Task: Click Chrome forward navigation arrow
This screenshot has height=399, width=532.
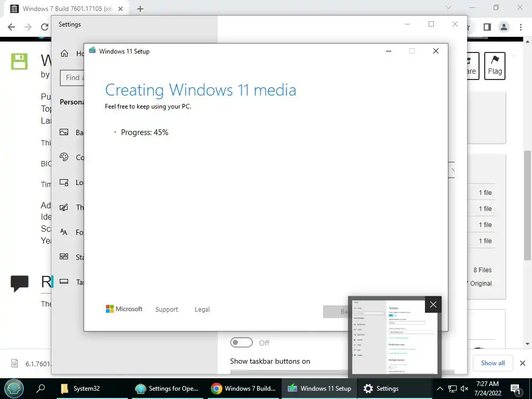Action: pyautogui.click(x=28, y=27)
